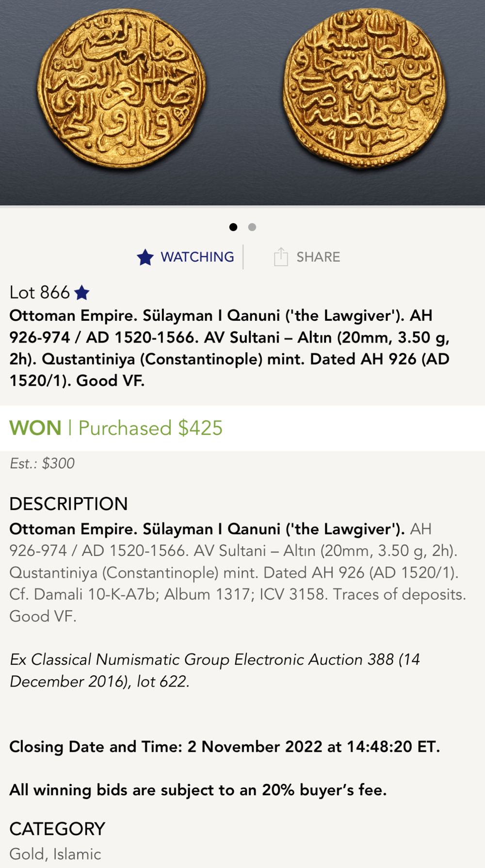Tap the Share upload icon
485x868 pixels.
(281, 257)
